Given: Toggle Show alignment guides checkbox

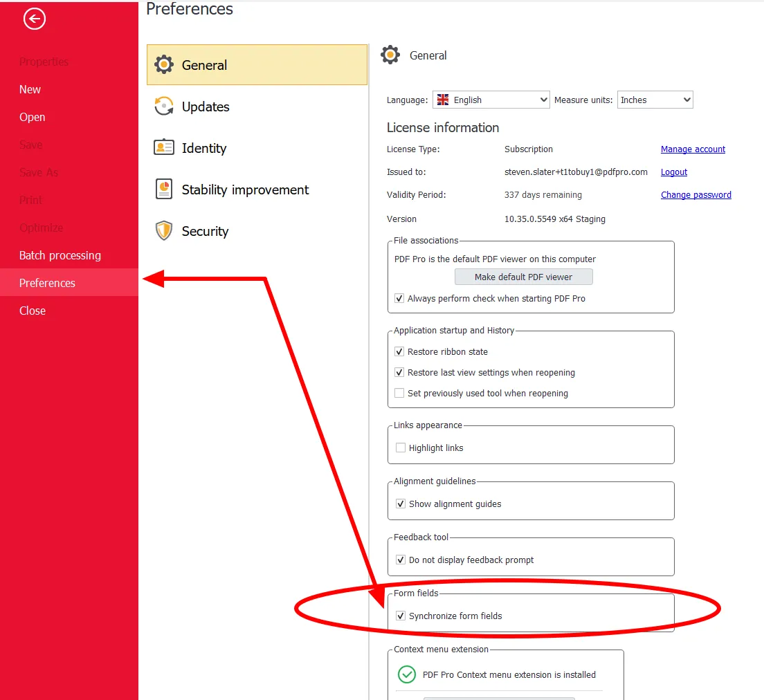Looking at the screenshot, I should (401, 504).
